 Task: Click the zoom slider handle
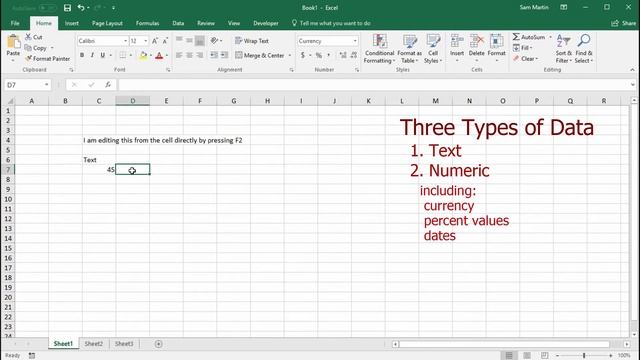584,356
